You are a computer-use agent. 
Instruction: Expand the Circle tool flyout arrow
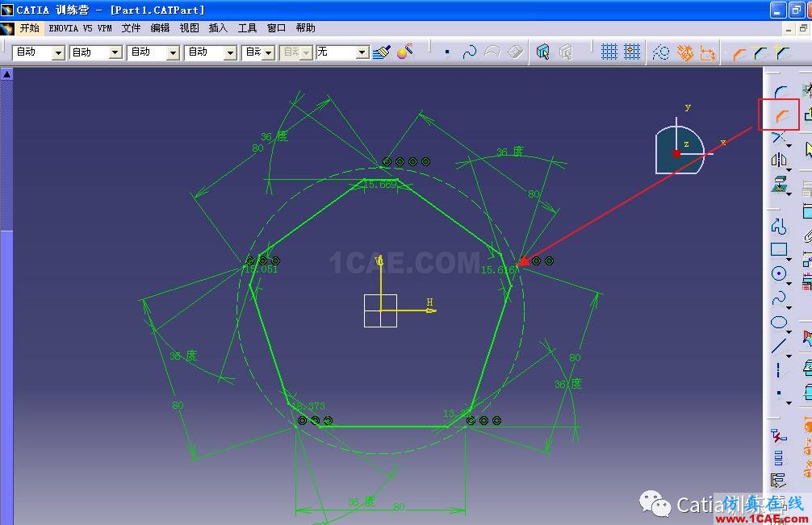click(789, 283)
